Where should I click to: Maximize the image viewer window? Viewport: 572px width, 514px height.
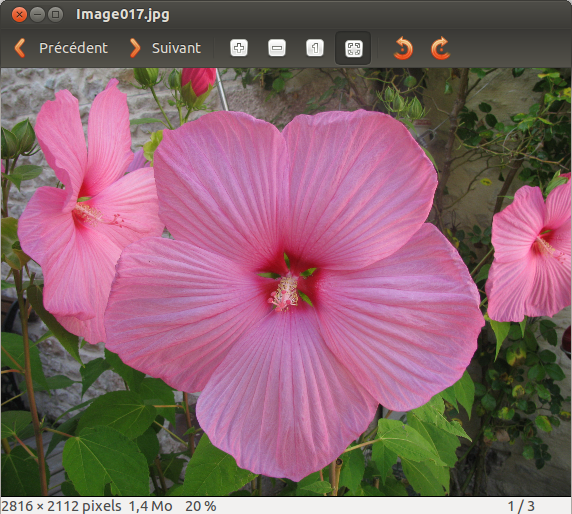coord(55,15)
